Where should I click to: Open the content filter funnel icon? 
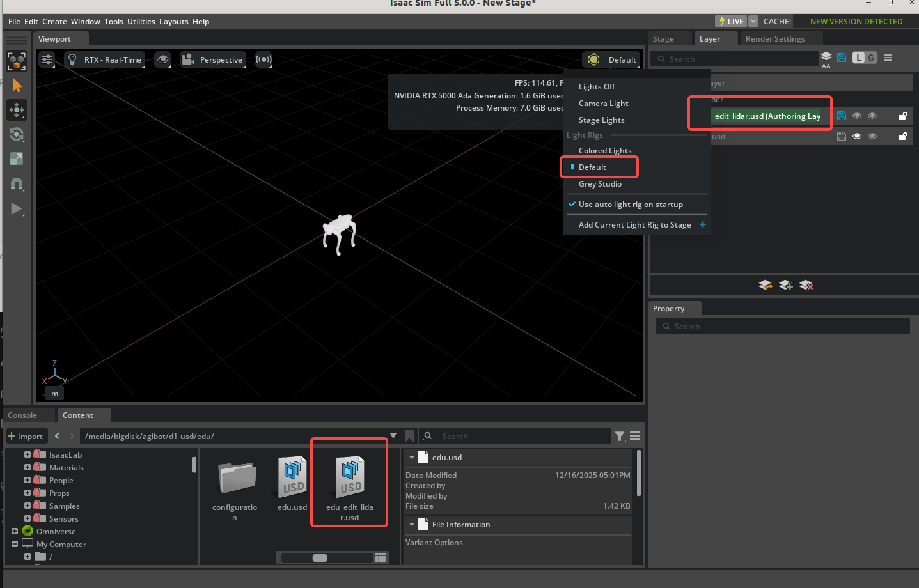[x=620, y=437]
